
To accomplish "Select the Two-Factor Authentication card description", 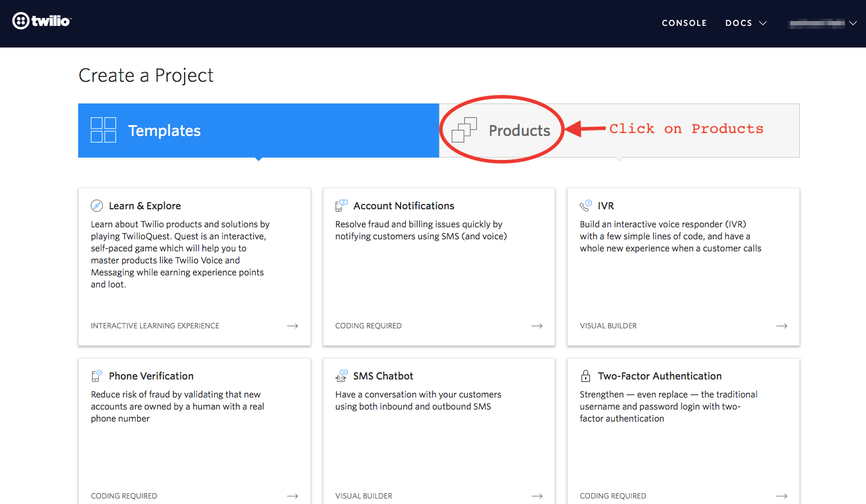I will (x=668, y=407).
